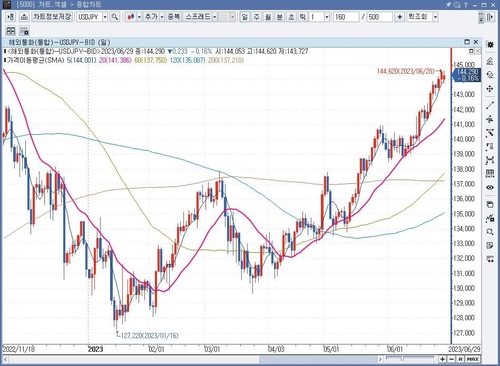The width and height of the screenshot is (500, 366).
Task: Select the H-shaped range measure tool icon
Action: 490,160
